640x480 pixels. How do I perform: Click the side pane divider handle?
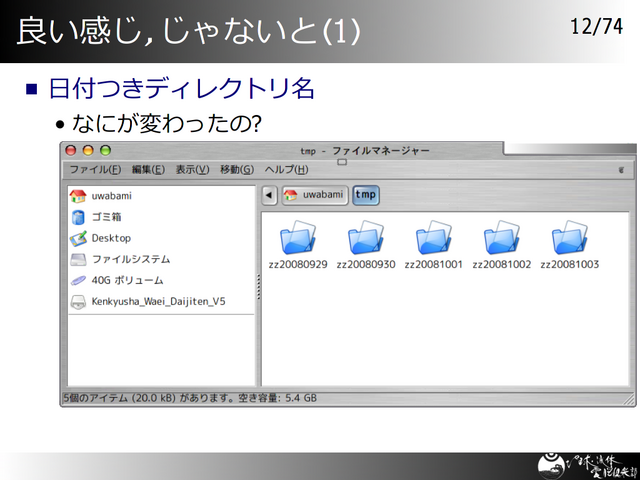(x=258, y=287)
